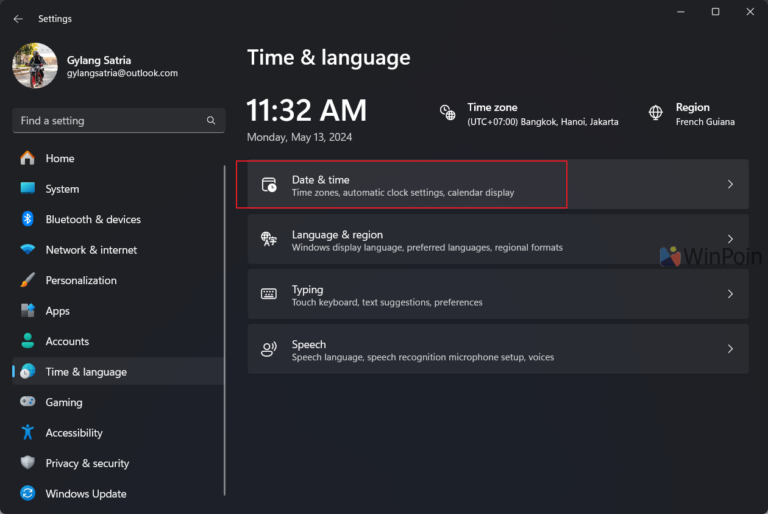Click the Typing keyboard icon
Viewport: 768px width, 514px height.
point(268,294)
